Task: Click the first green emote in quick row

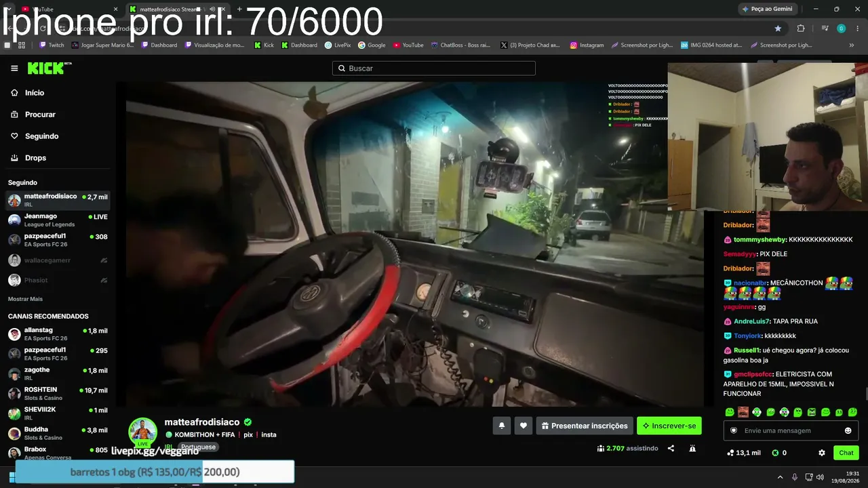Action: coord(730,412)
